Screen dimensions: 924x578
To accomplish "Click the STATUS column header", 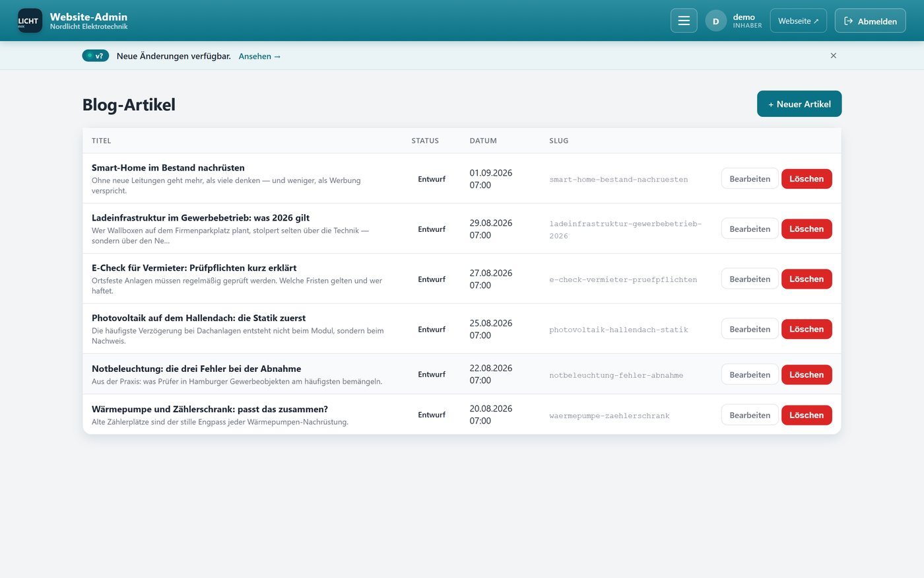I will coord(425,141).
